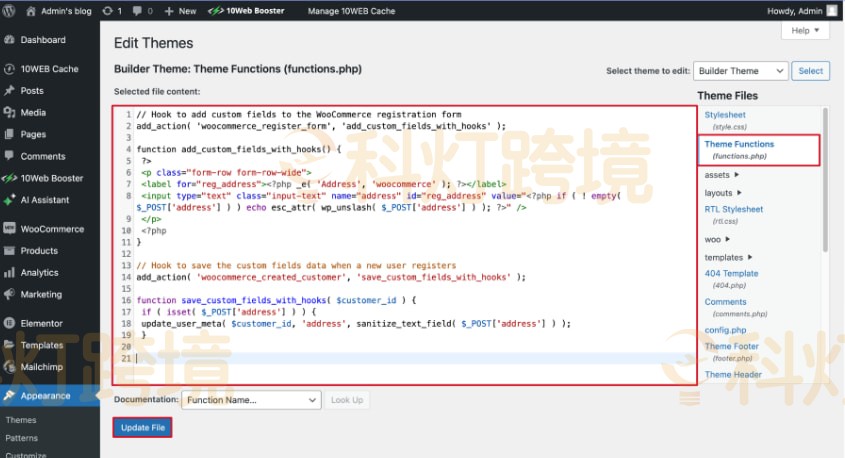Click the Update File button
Screen dimensions: 845x458
tap(142, 428)
